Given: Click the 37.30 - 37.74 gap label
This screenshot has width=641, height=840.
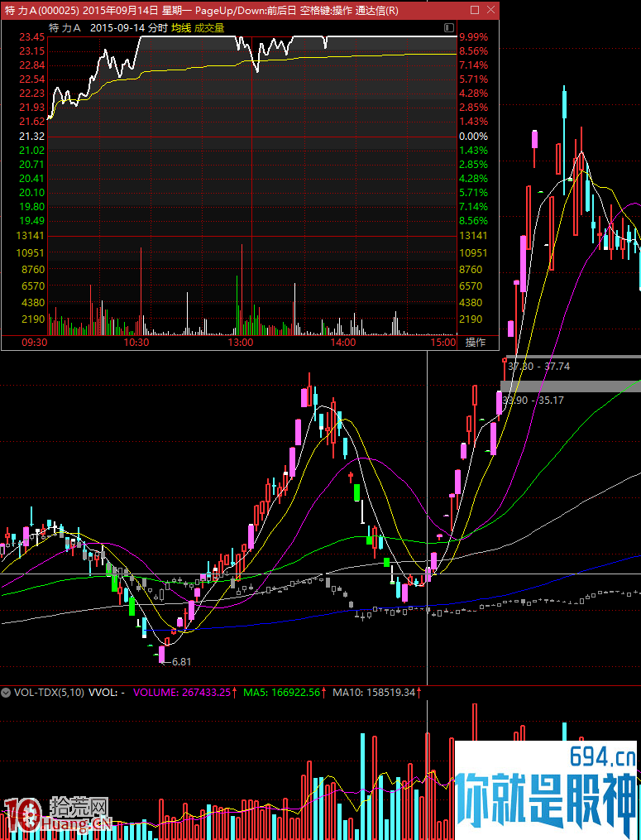Looking at the screenshot, I should pyautogui.click(x=538, y=367).
